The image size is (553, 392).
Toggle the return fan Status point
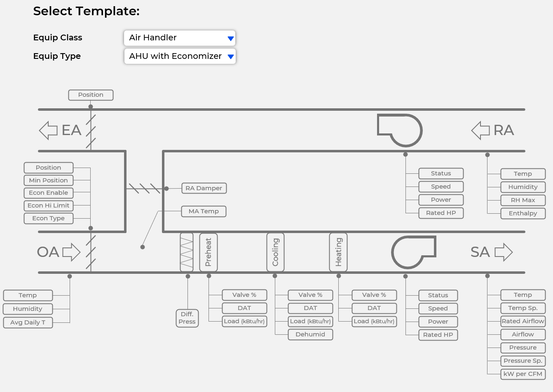[x=441, y=173]
